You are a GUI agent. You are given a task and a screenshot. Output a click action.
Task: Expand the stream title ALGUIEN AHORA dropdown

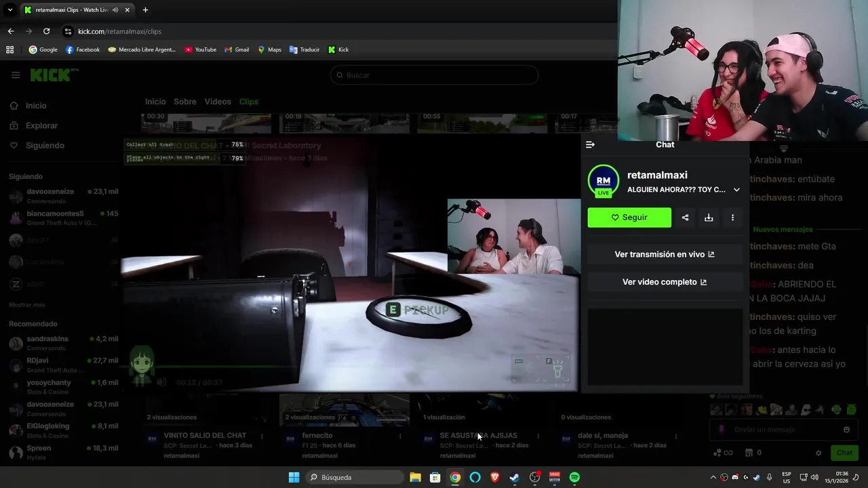pyautogui.click(x=736, y=190)
